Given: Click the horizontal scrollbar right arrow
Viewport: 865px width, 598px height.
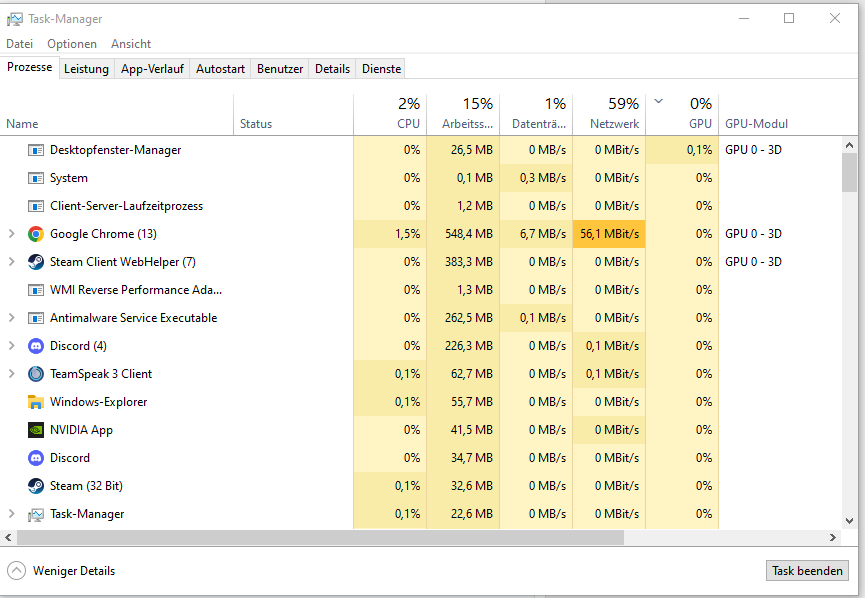Looking at the screenshot, I should click(x=833, y=537).
